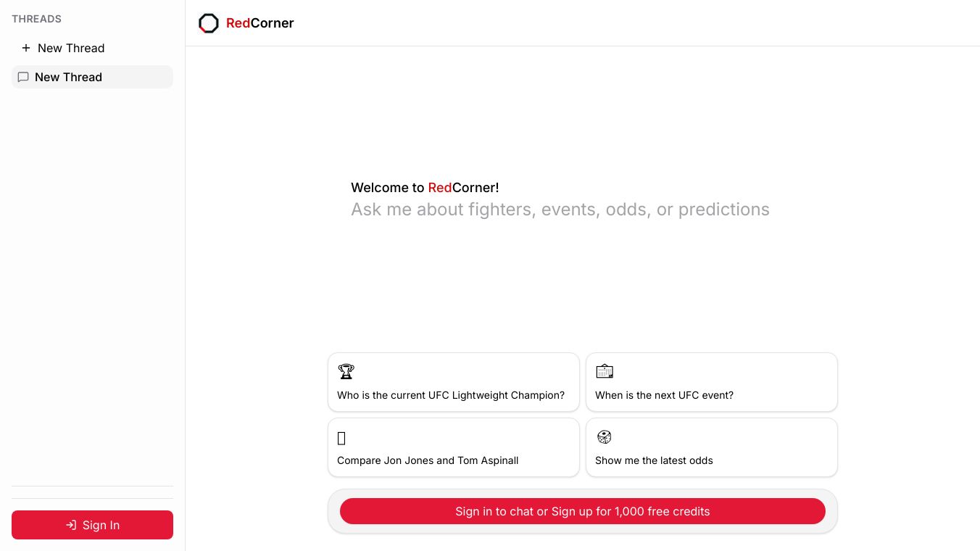Image resolution: width=980 pixels, height=551 pixels.
Task: Click the Welcome to RedCorner heading
Action: pyautogui.click(x=425, y=188)
